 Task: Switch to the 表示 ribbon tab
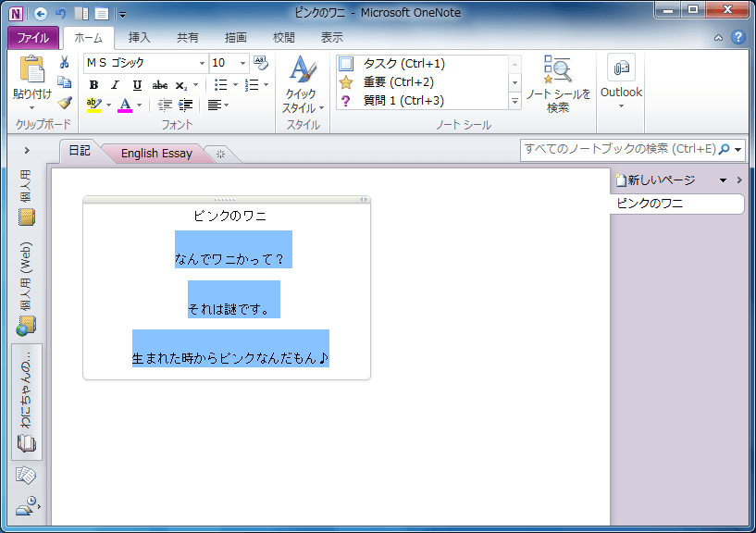tap(331, 38)
